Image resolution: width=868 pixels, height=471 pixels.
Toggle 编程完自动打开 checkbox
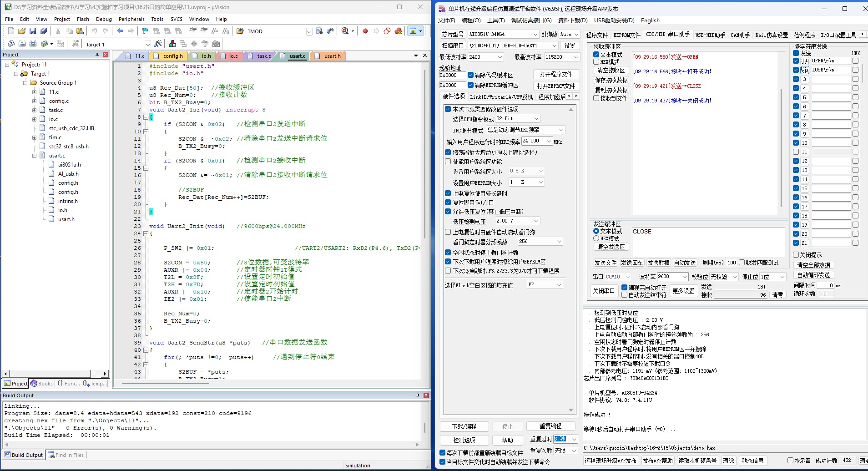coord(625,288)
